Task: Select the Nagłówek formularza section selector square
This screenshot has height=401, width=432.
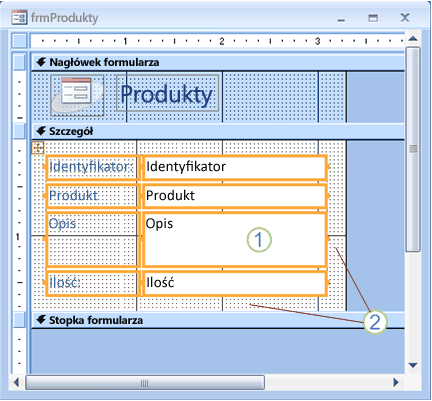Action: [19, 62]
